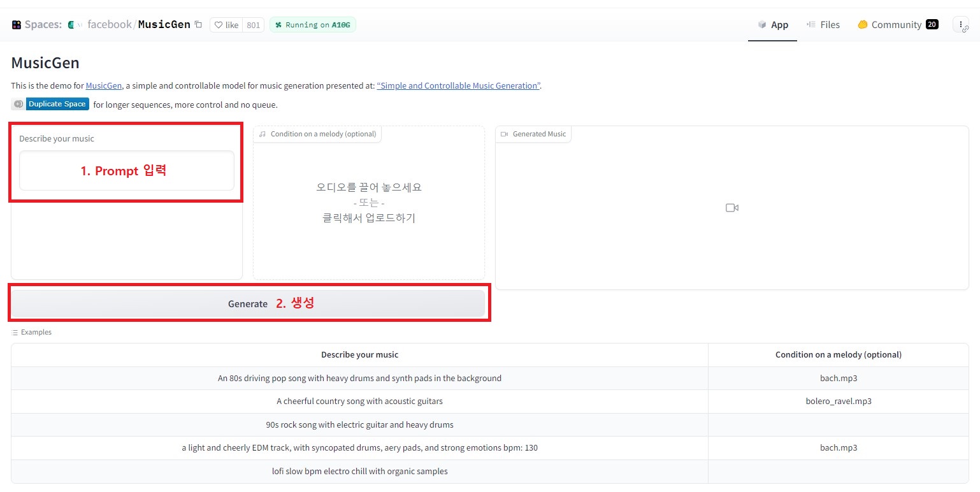Select the 90s rock song example
980x492 pixels.
[x=359, y=424]
